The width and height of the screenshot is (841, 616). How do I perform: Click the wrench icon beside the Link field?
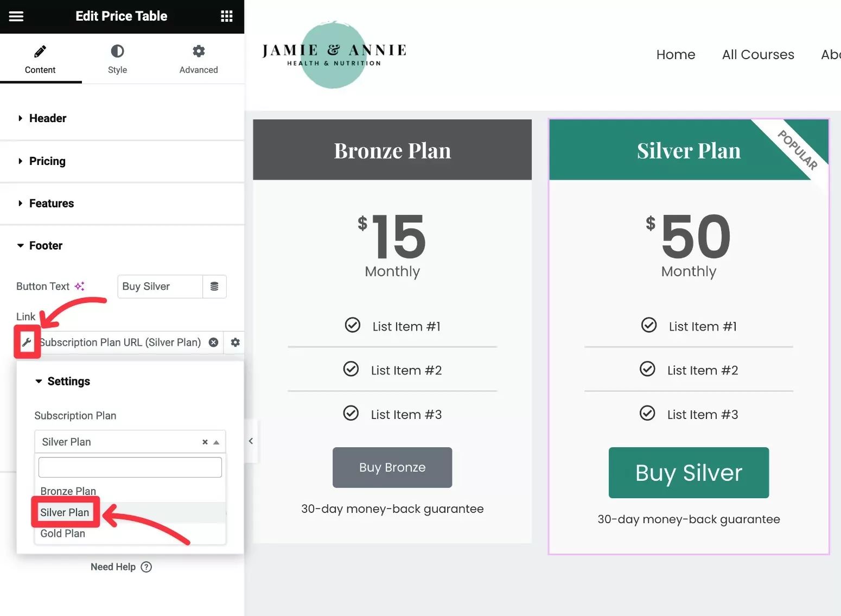click(27, 342)
